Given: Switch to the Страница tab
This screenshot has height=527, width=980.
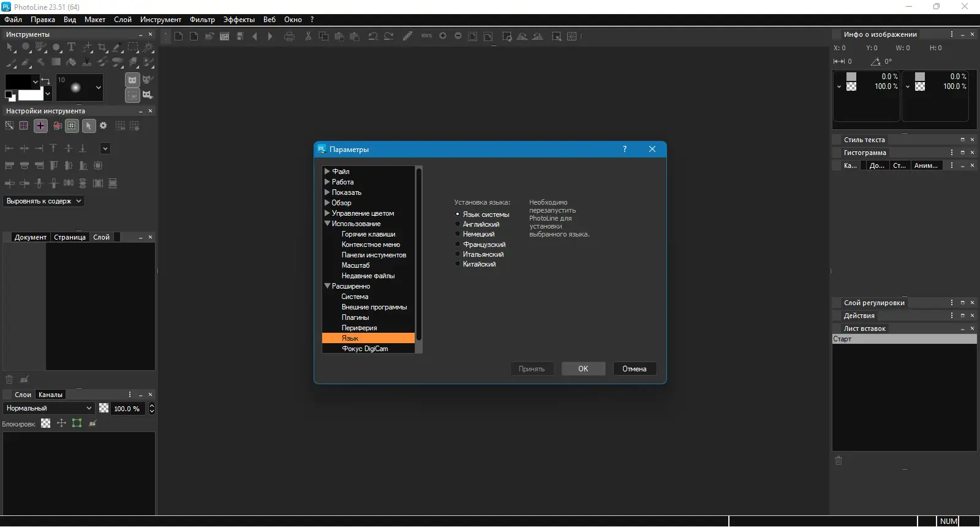Looking at the screenshot, I should [70, 237].
